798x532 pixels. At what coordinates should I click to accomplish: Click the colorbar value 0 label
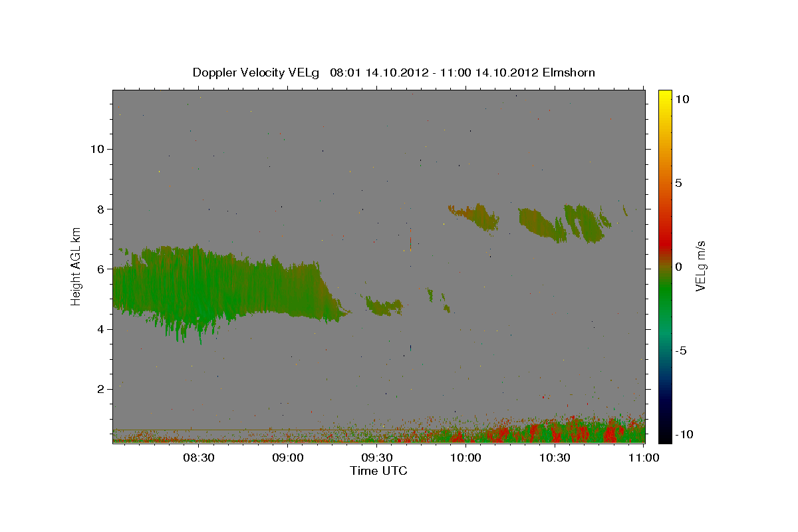(x=678, y=267)
